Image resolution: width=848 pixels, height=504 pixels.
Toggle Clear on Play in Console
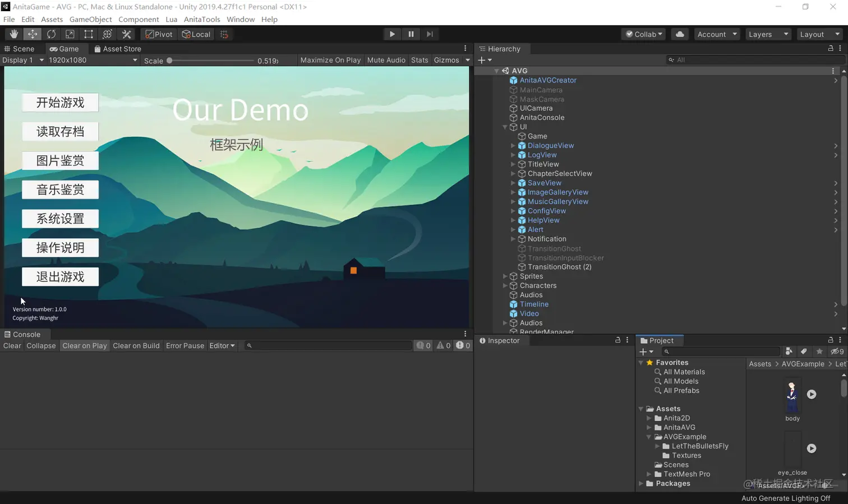pos(85,346)
